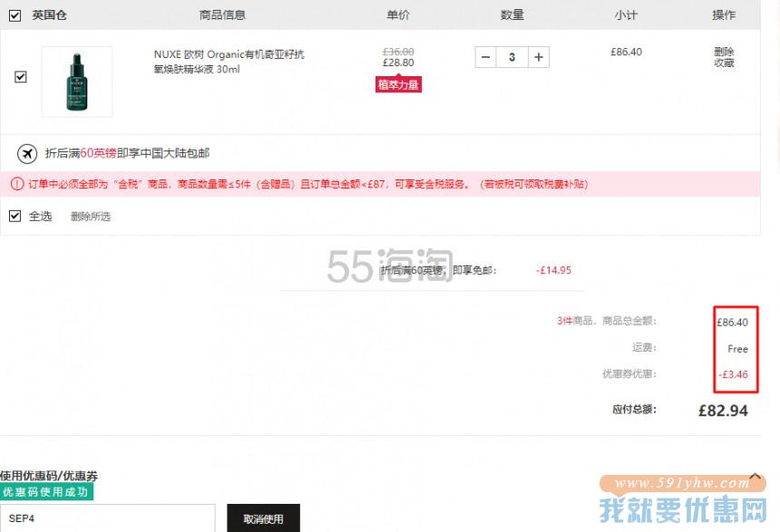Click the struck-through original price £36.00

tap(398, 52)
